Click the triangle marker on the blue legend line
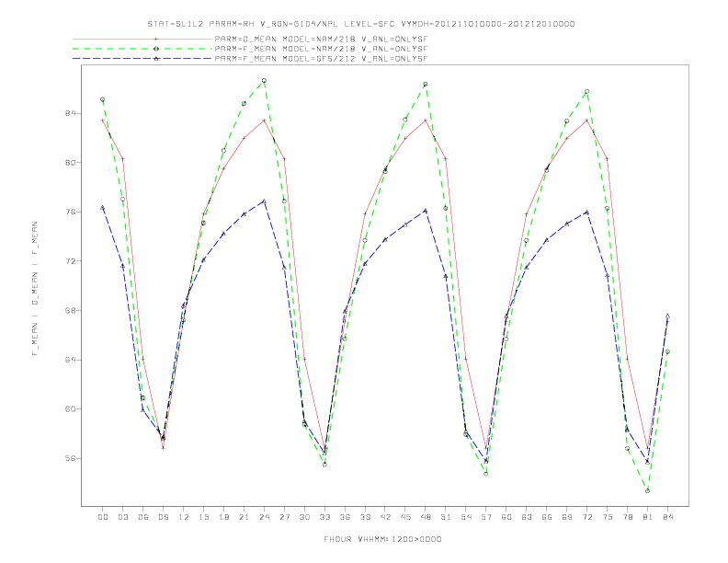This screenshot has height=563, width=728. (156, 59)
